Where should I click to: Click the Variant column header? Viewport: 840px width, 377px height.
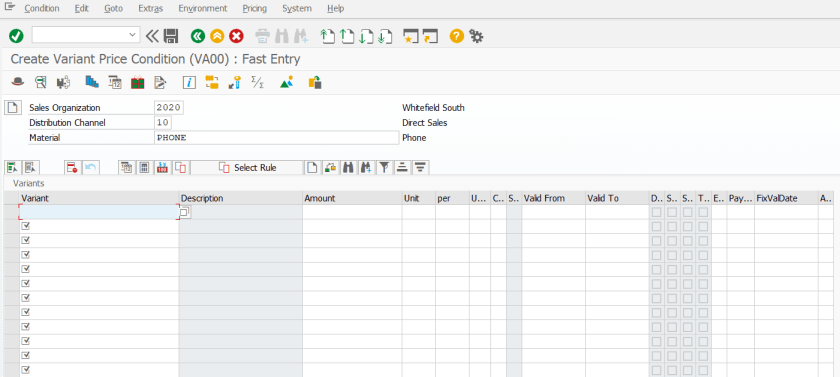tap(99, 198)
